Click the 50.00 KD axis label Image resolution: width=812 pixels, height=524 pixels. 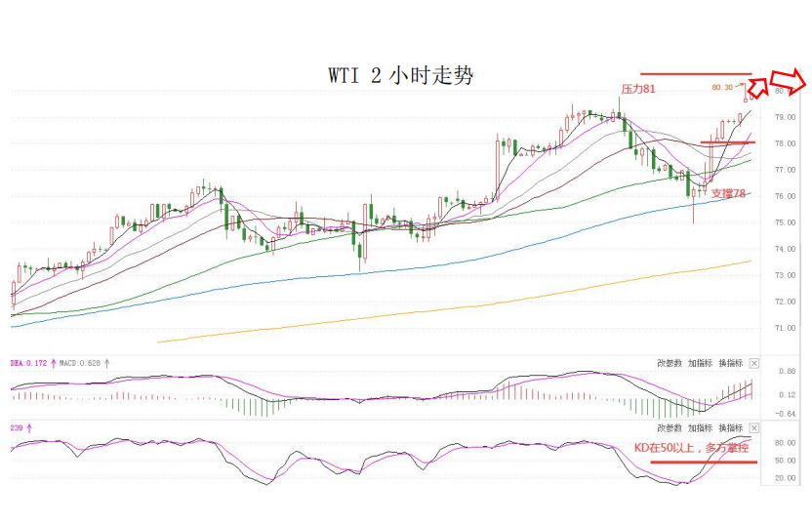point(785,461)
